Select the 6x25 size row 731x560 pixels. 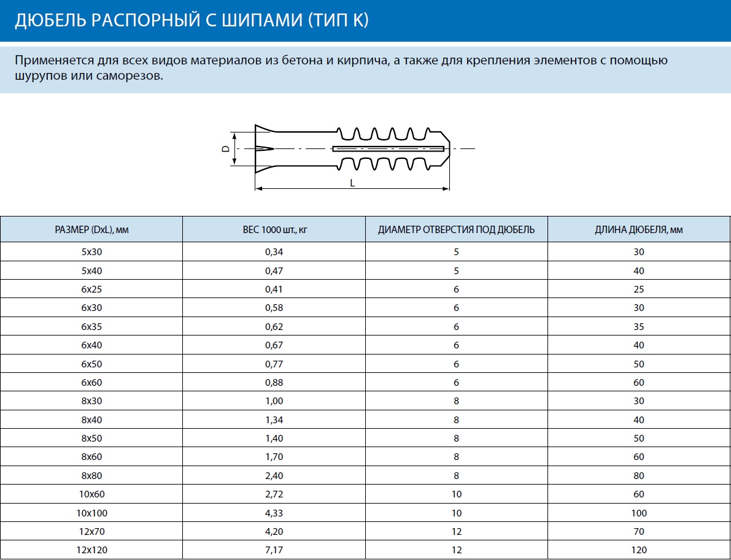point(366,290)
